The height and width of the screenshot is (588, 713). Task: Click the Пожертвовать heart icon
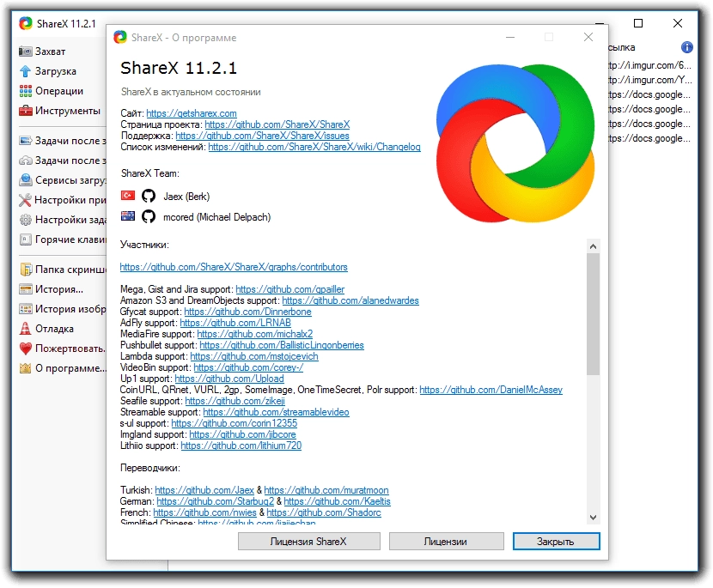(x=26, y=349)
